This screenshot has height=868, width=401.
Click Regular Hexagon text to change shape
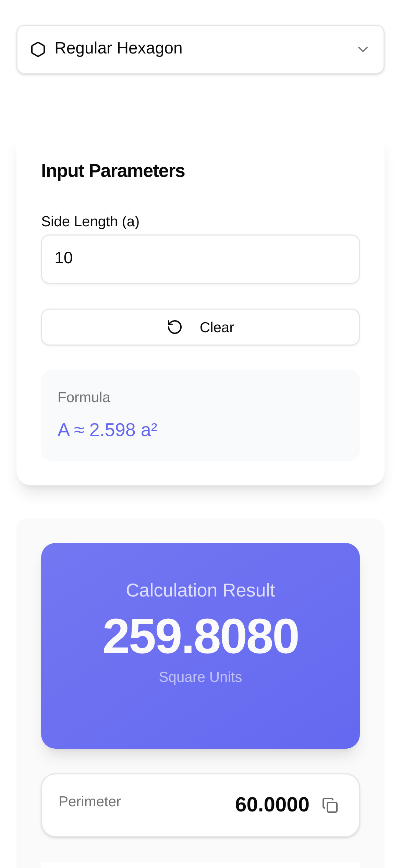point(118,48)
